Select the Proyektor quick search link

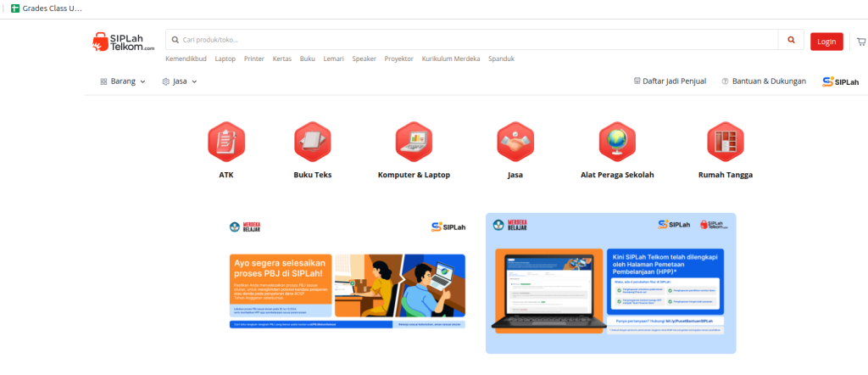click(x=399, y=59)
